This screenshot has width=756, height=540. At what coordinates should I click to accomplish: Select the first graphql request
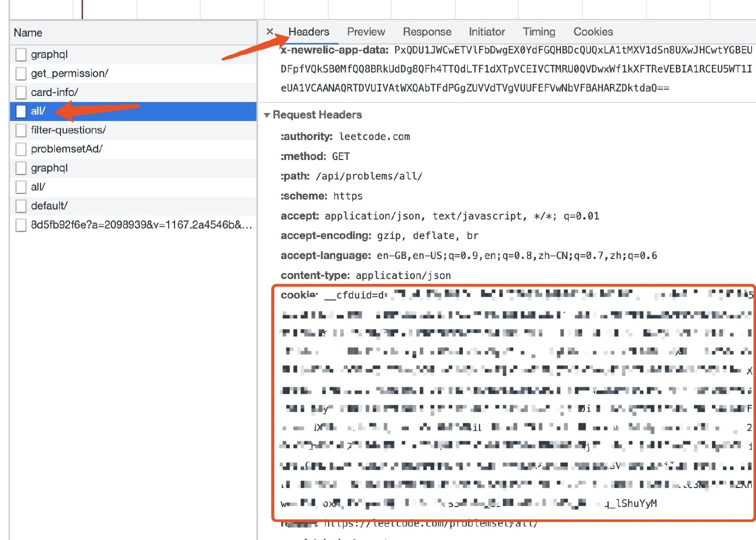[133, 54]
